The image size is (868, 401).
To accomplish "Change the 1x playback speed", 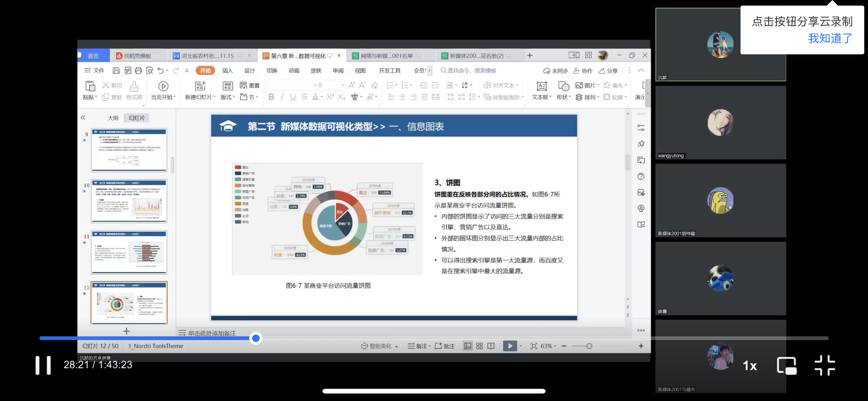I will (x=750, y=366).
